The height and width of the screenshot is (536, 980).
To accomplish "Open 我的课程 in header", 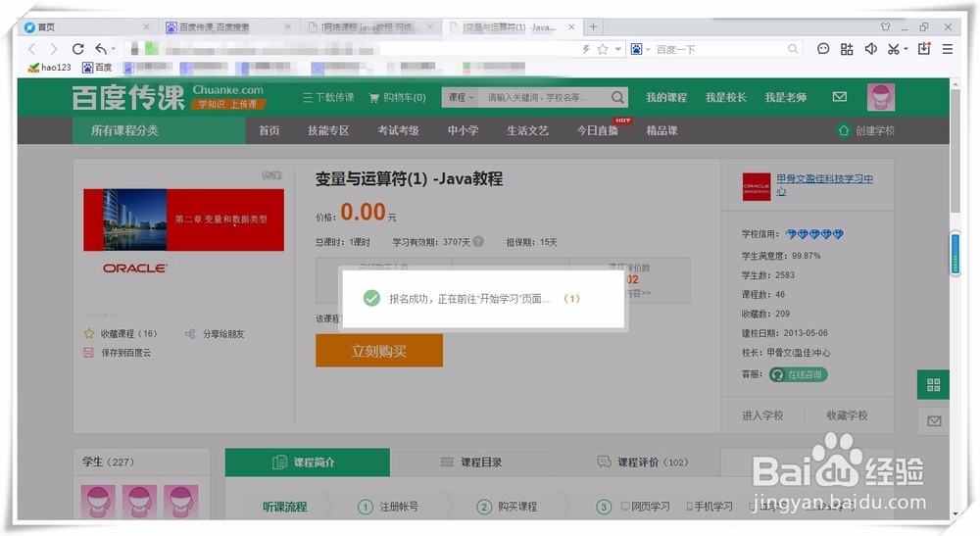I will pyautogui.click(x=666, y=97).
